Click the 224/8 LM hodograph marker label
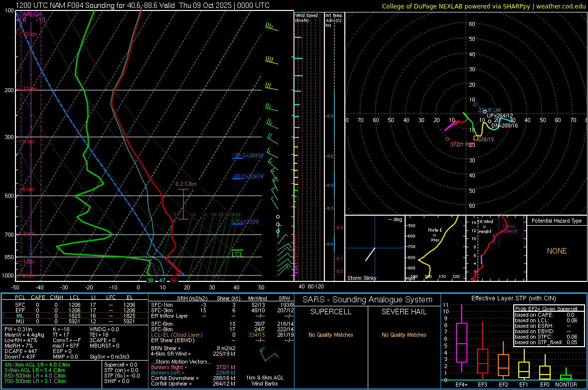The width and height of the screenshot is (588, 390). tap(489, 110)
